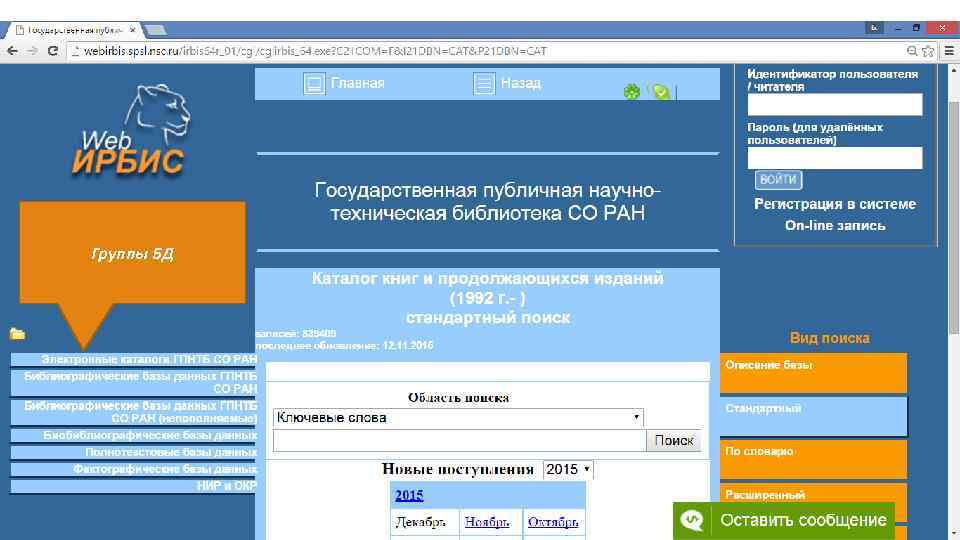Viewport: 960px width, 540px height.
Task: Open a new browser tab
Action: tap(156, 29)
